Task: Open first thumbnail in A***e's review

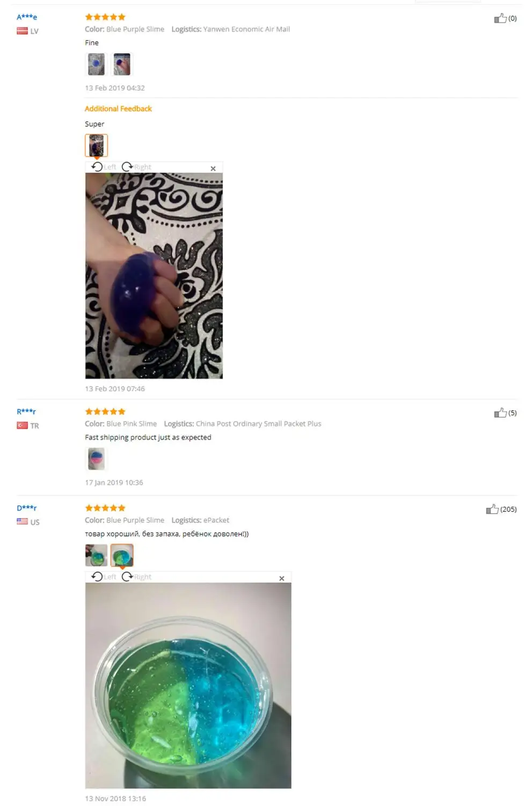Action: tap(96, 64)
